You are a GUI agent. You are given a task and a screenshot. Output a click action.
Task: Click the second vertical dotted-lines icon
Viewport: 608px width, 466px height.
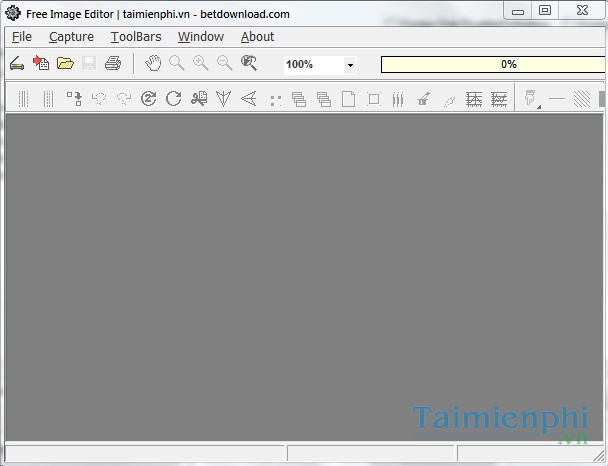pyautogui.click(x=48, y=98)
